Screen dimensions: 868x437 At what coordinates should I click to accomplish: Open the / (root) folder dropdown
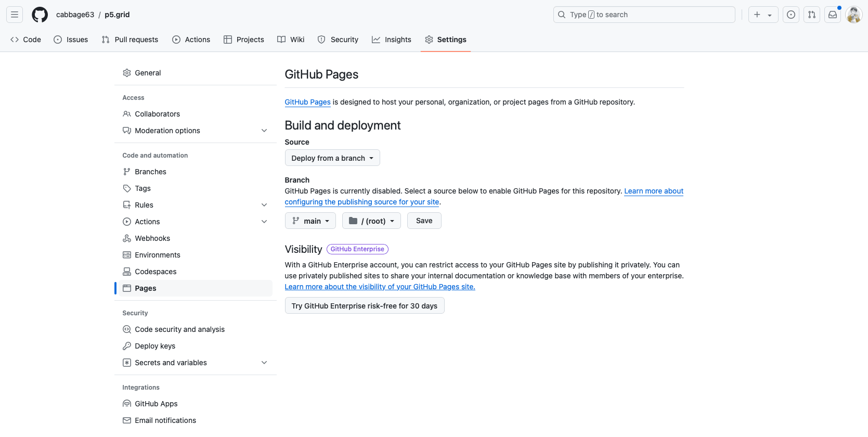pos(371,221)
